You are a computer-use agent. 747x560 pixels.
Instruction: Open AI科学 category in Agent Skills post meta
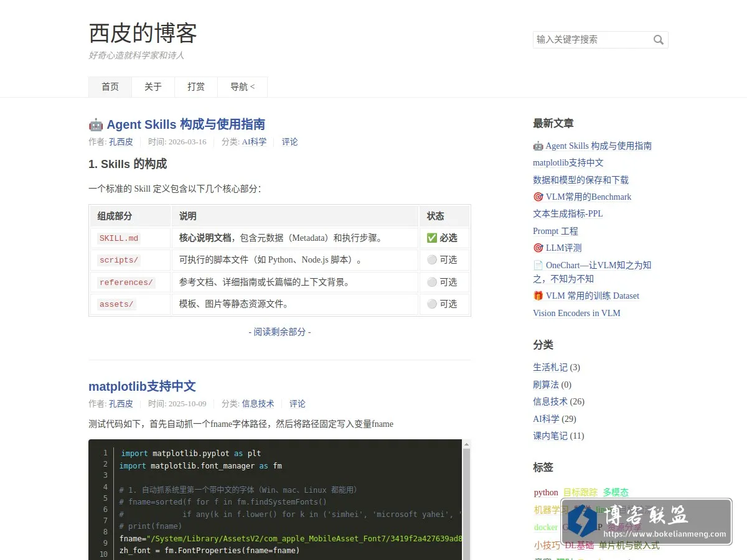(x=254, y=142)
